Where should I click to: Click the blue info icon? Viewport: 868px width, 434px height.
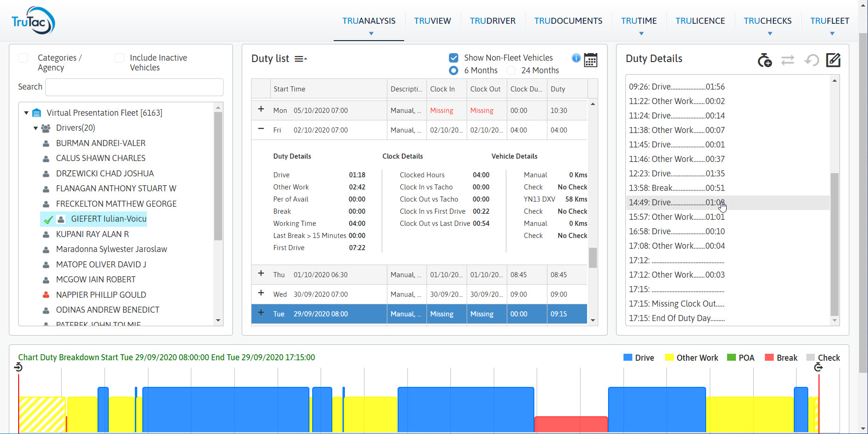coord(576,58)
